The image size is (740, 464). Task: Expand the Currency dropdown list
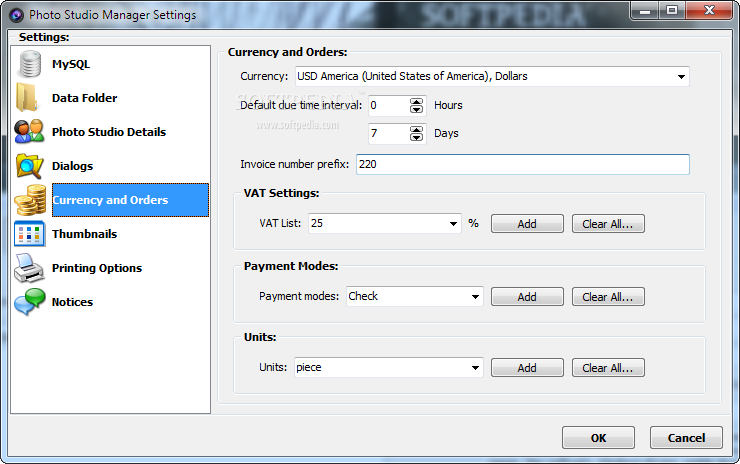coord(681,76)
